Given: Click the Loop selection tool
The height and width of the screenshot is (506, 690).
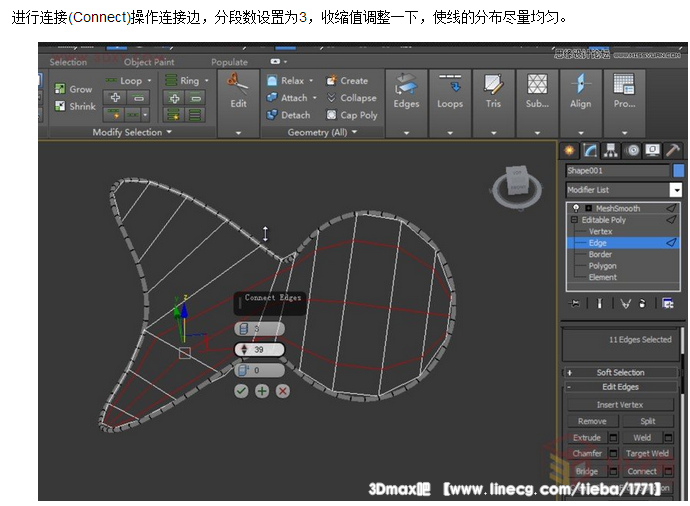Looking at the screenshot, I should 124,81.
